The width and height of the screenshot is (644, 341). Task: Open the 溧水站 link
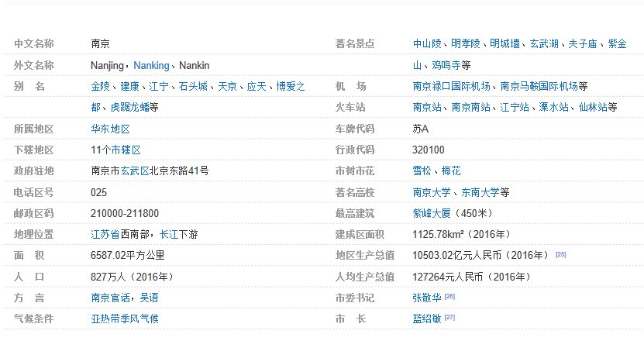553,107
